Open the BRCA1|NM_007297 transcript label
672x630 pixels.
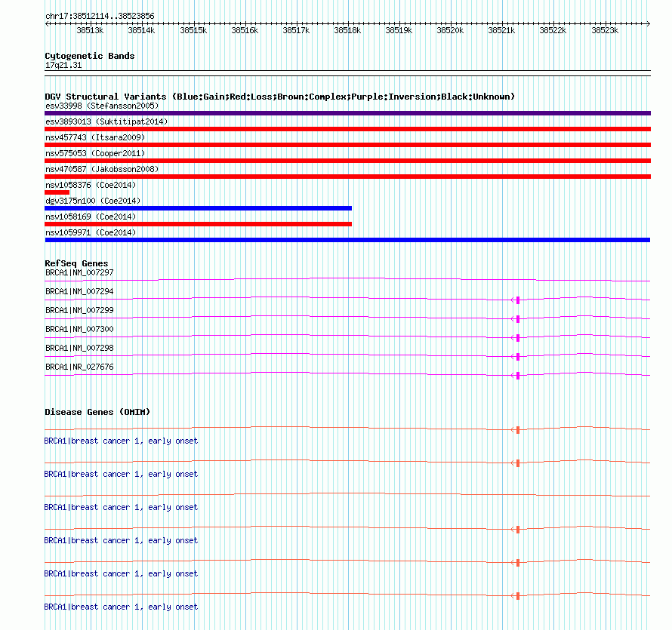79,273
